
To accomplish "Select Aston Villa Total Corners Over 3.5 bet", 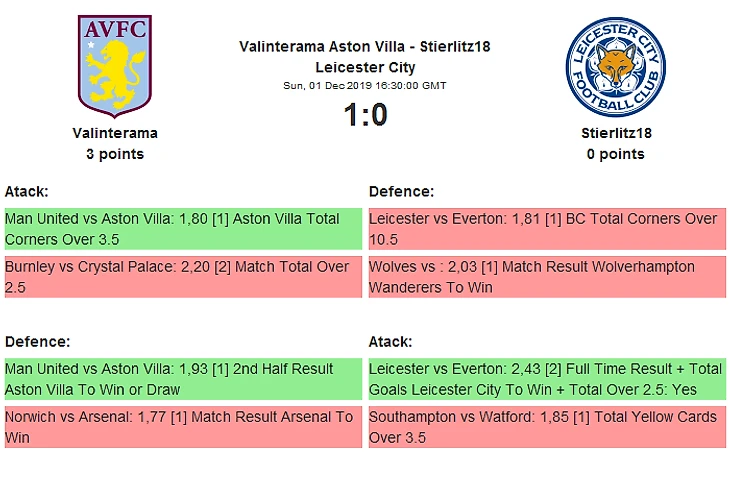I will pyautogui.click(x=183, y=229).
